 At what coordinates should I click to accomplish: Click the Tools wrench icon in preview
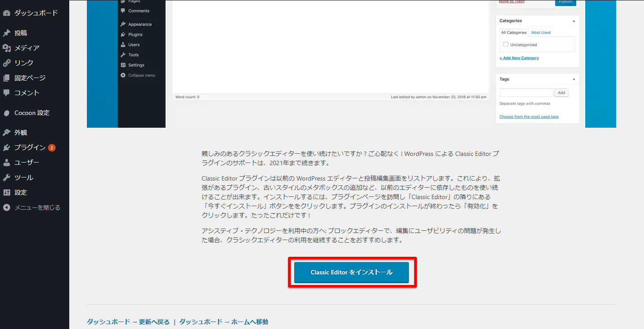[123, 55]
